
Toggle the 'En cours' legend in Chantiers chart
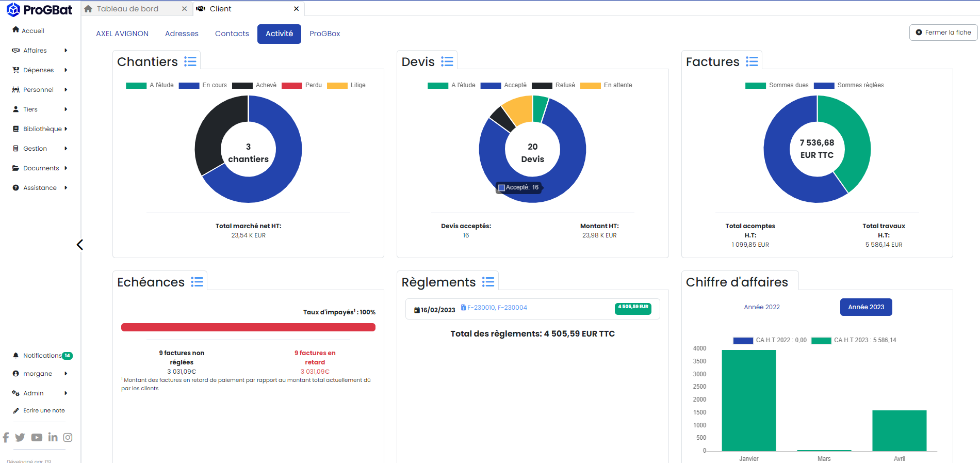(x=203, y=85)
